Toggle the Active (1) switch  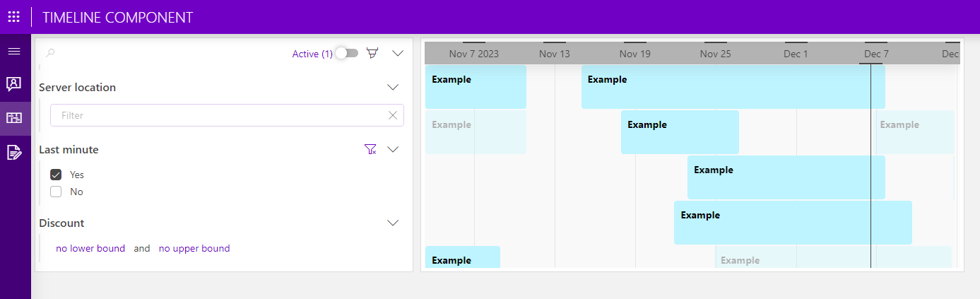(346, 53)
